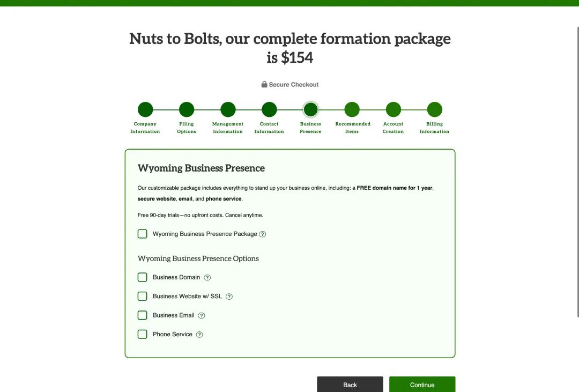Open the Management Information step
Viewport: 579px width, 392px height.
pyautogui.click(x=228, y=110)
